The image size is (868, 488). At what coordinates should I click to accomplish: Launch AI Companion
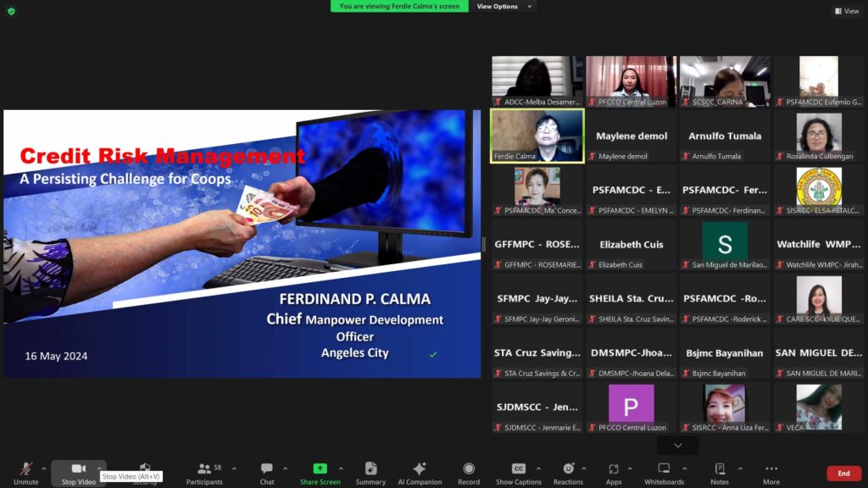(420, 474)
